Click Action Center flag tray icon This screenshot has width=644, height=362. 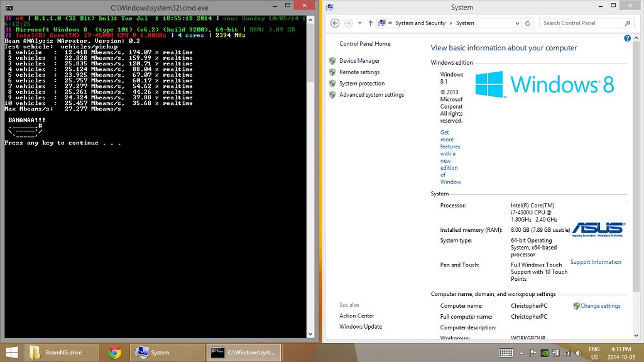click(533, 353)
